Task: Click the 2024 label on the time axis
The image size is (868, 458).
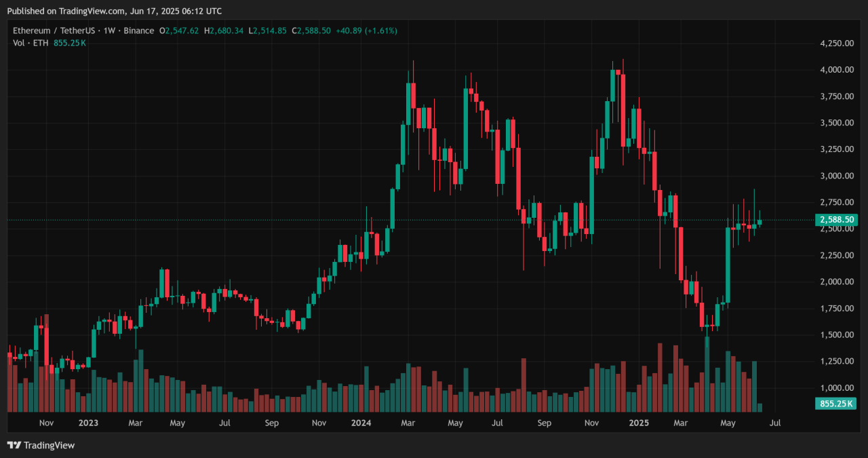Action: [361, 423]
